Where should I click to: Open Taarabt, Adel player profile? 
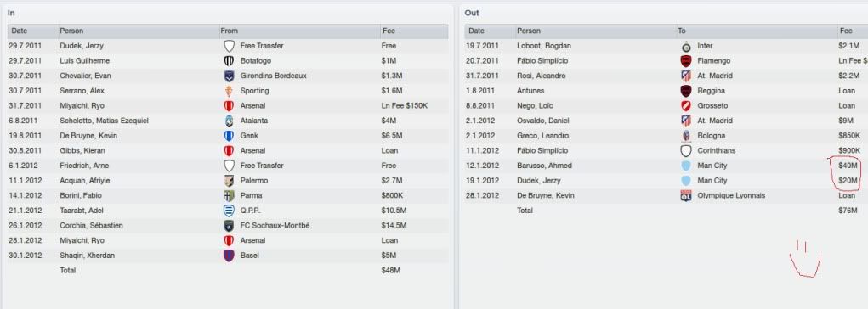82,211
